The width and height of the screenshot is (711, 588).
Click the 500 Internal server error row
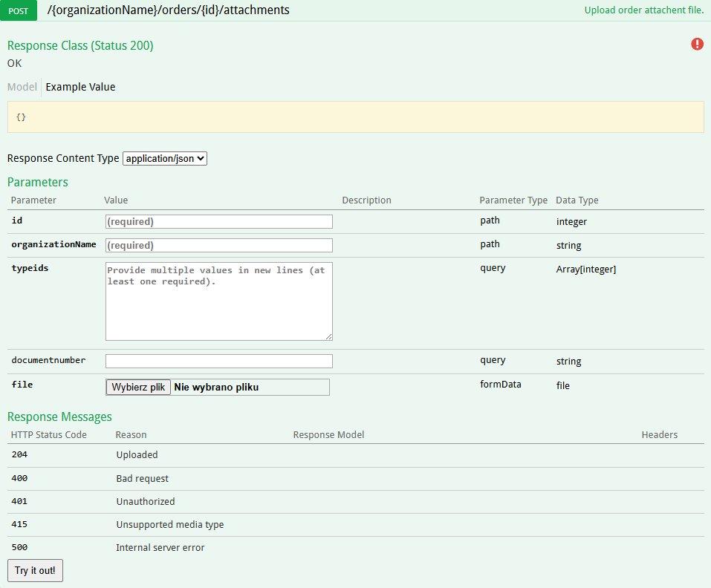(x=160, y=547)
